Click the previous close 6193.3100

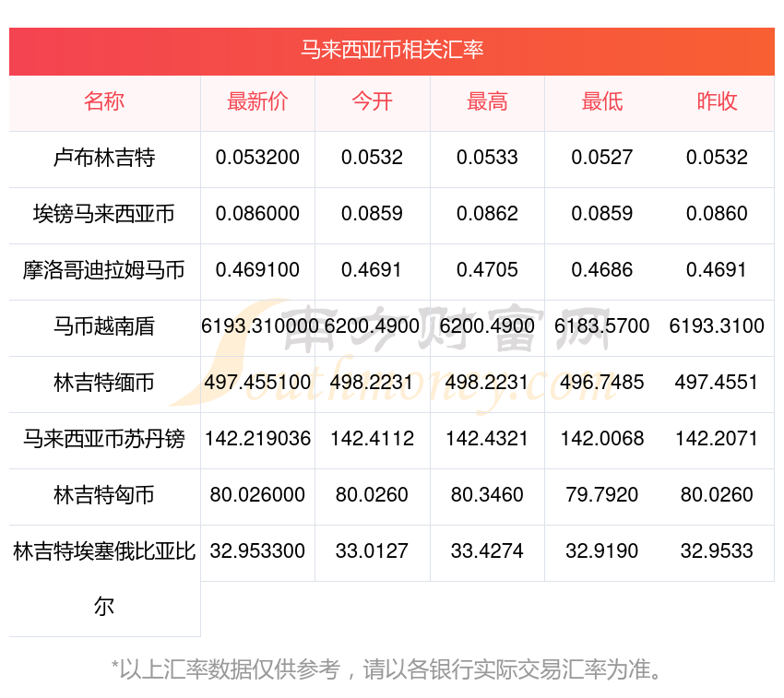[x=717, y=326]
